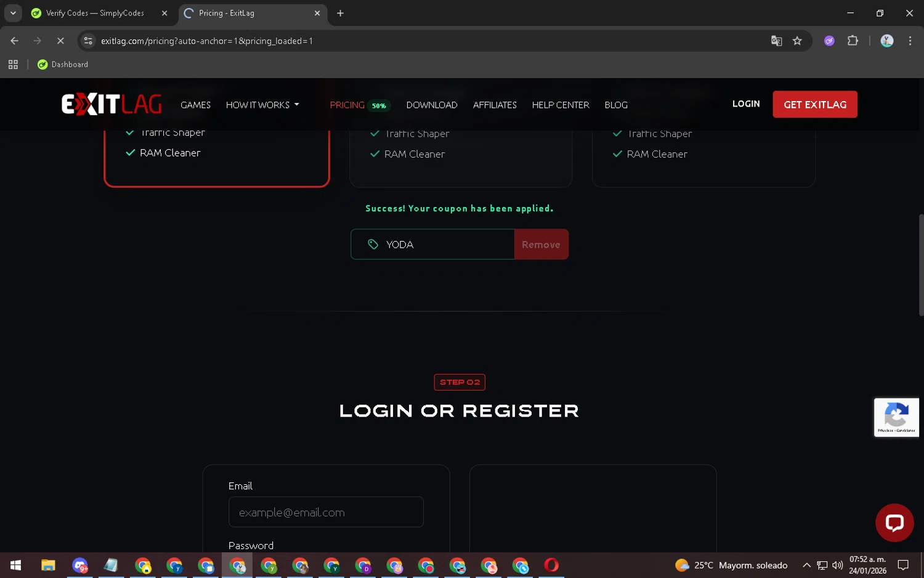
Task: Switch to Verify Codes — SimplyCodes tab
Action: [x=95, y=13]
